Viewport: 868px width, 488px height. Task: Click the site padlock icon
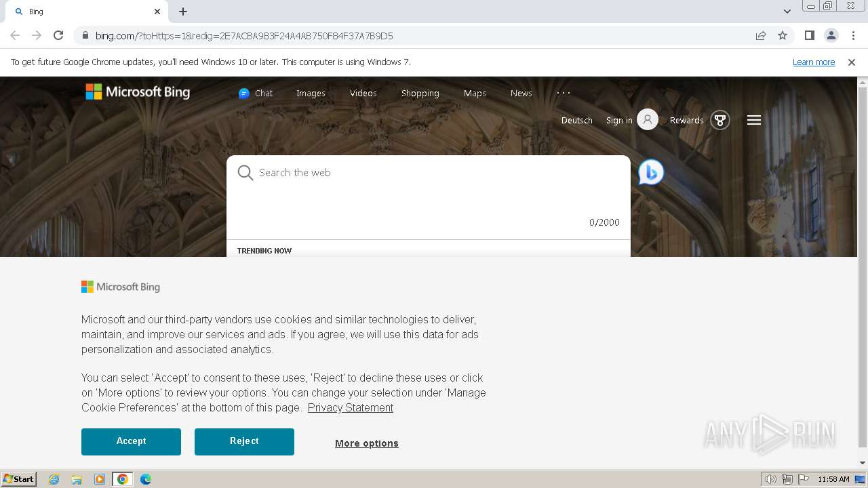[85, 35]
